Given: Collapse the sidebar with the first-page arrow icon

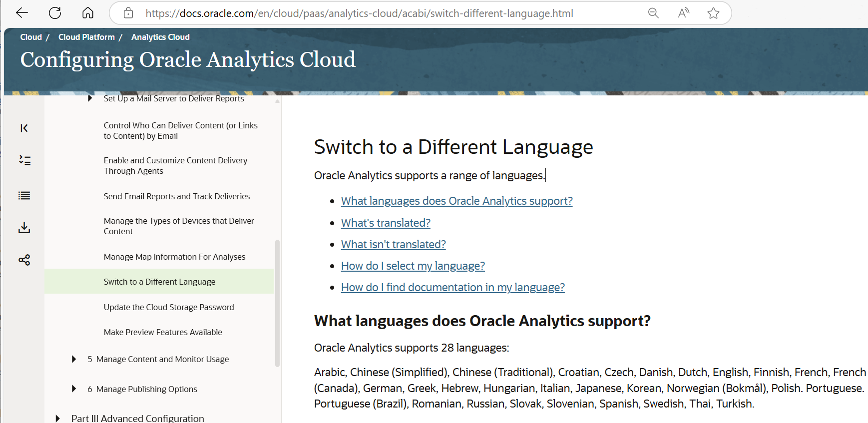Looking at the screenshot, I should (24, 128).
